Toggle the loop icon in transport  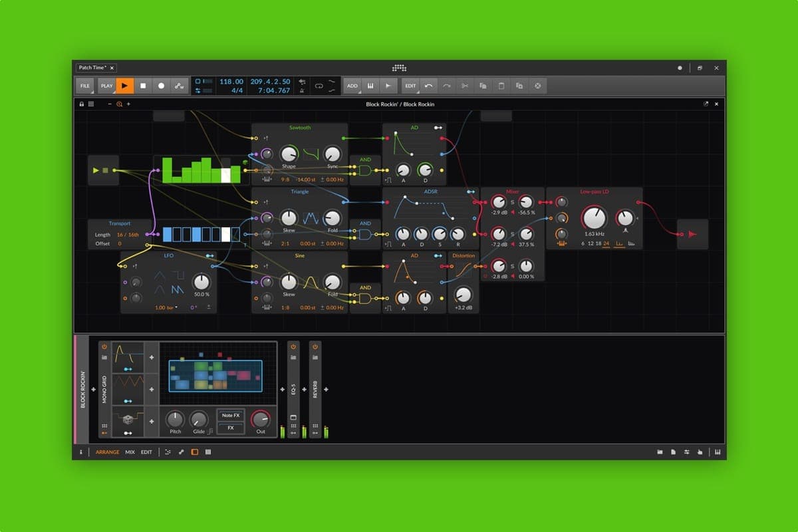pyautogui.click(x=318, y=86)
